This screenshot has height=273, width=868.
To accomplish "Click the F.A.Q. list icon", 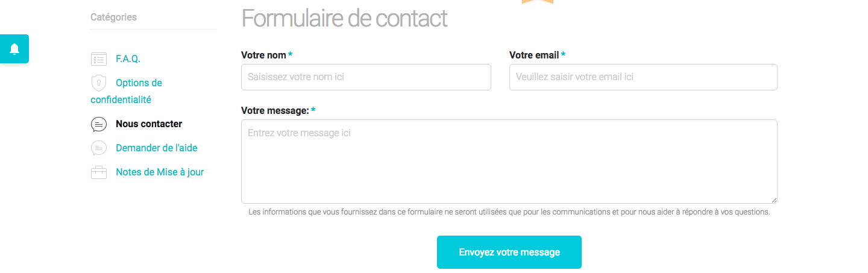I will click(x=98, y=59).
